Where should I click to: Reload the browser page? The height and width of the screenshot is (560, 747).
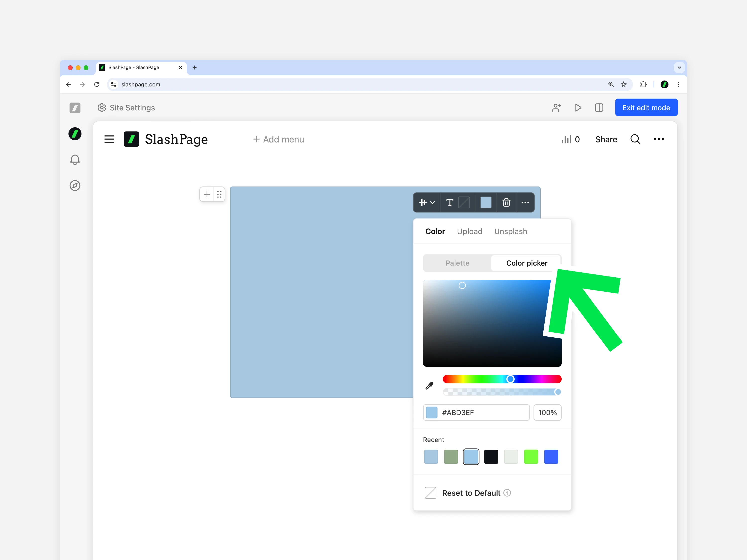[97, 84]
